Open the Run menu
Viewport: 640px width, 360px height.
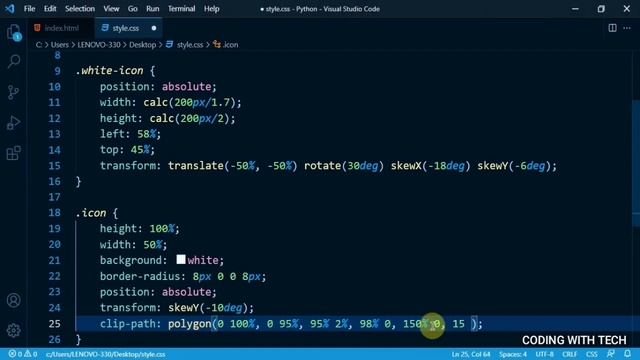point(153,9)
